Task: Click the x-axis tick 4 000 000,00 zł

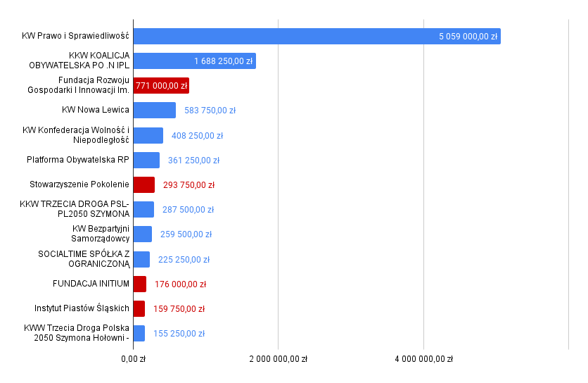Action: tap(423, 359)
